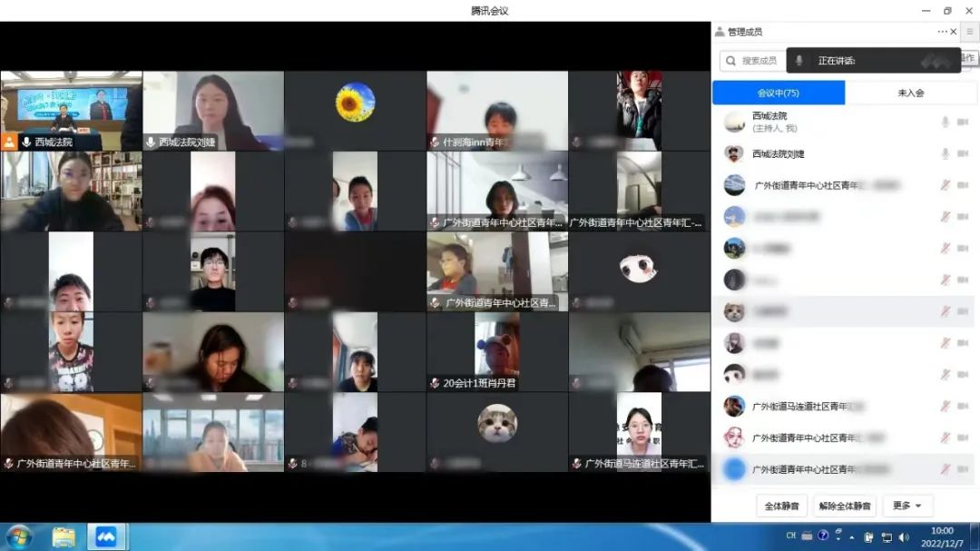
Task: Click the blue help icon in tray
Action: pos(823,536)
